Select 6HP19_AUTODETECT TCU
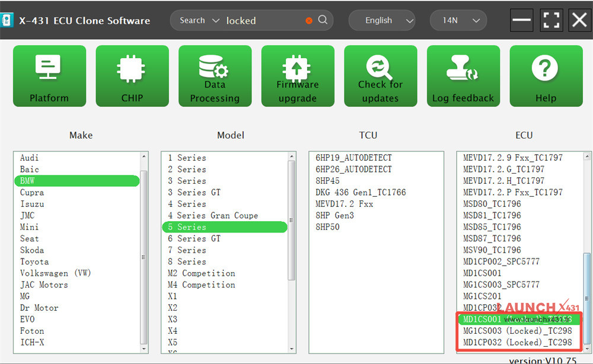 [x=354, y=158]
